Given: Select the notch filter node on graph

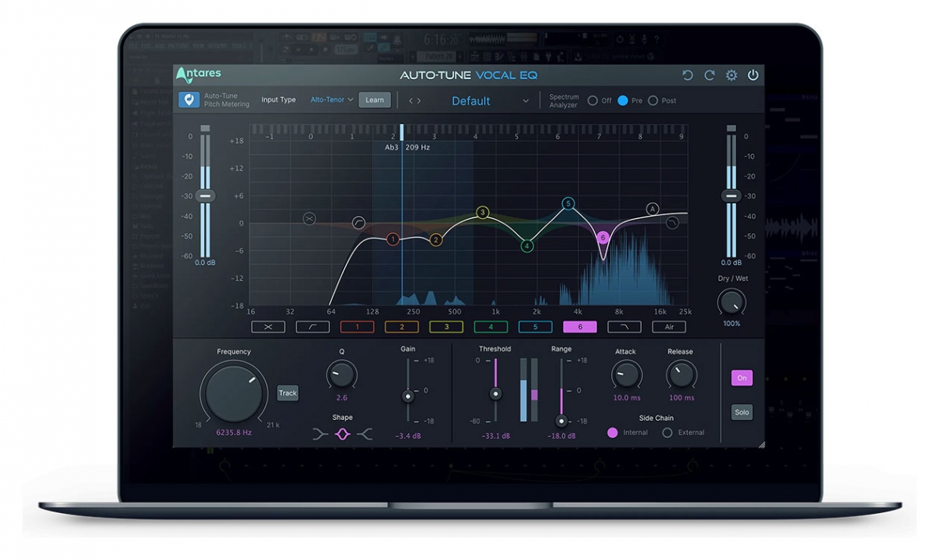Looking at the screenshot, I should click(x=310, y=218).
